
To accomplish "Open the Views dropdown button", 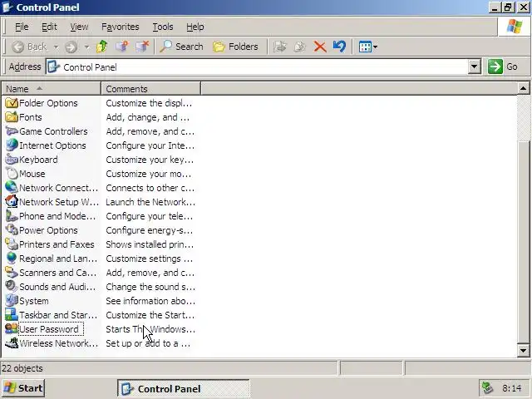I will pos(367,47).
